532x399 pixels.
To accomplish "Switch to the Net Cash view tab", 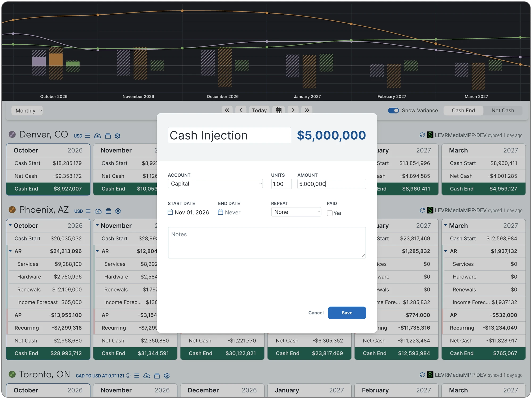I will click(503, 110).
